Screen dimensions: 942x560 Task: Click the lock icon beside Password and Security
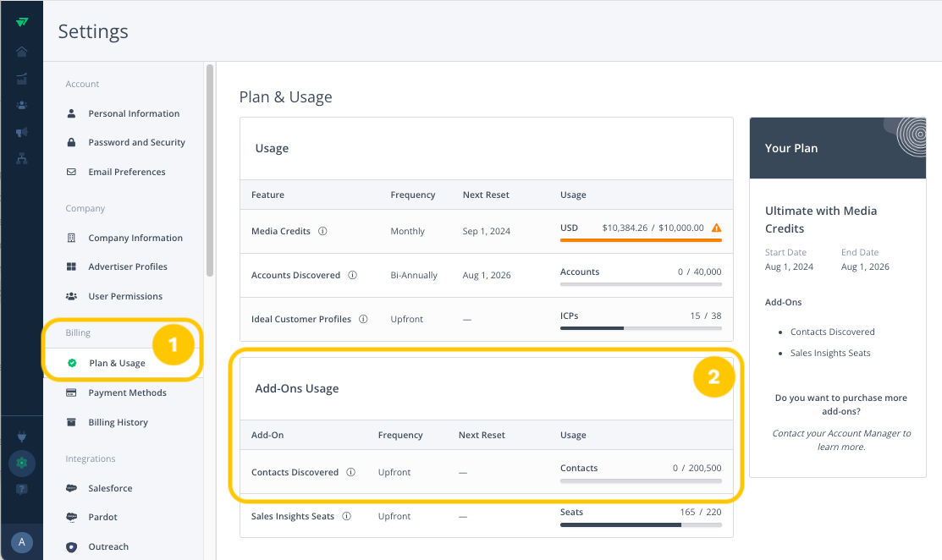pyautogui.click(x=71, y=142)
